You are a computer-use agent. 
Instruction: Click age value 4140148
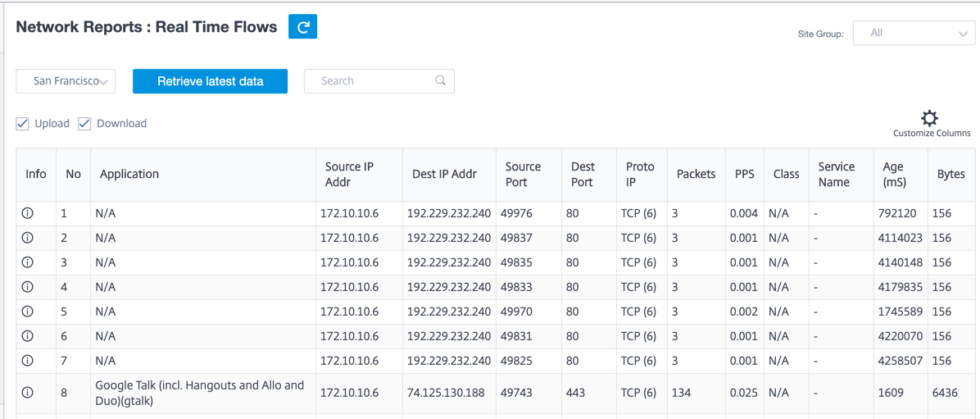coord(901,262)
